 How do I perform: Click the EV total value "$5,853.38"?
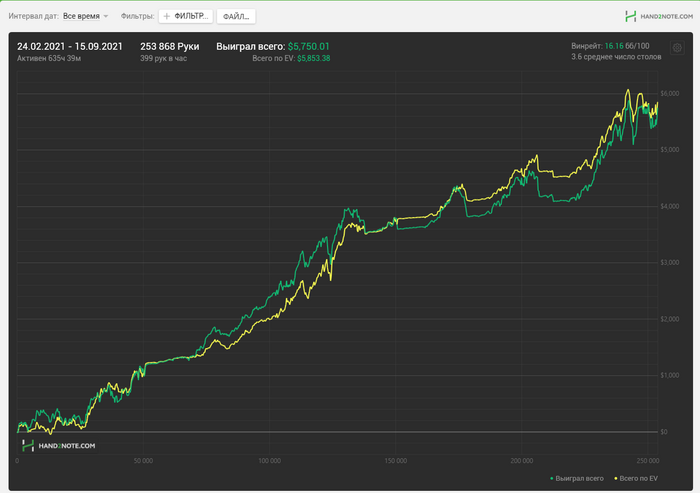[x=313, y=58]
